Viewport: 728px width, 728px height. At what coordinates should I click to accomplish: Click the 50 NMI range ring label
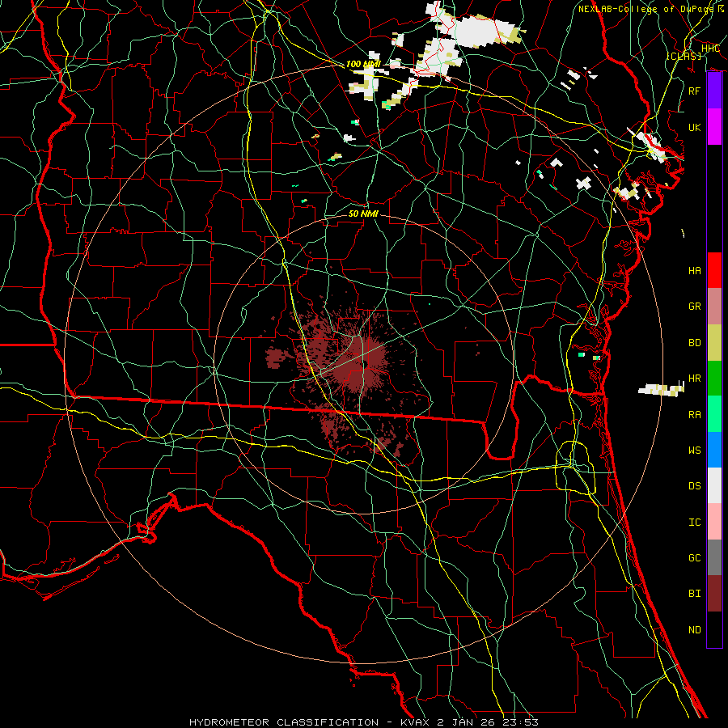[363, 214]
